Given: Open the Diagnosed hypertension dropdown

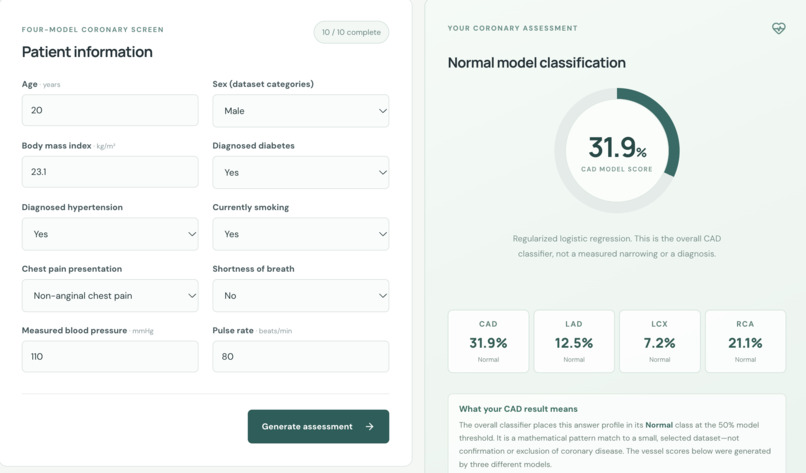Looking at the screenshot, I should 110,234.
